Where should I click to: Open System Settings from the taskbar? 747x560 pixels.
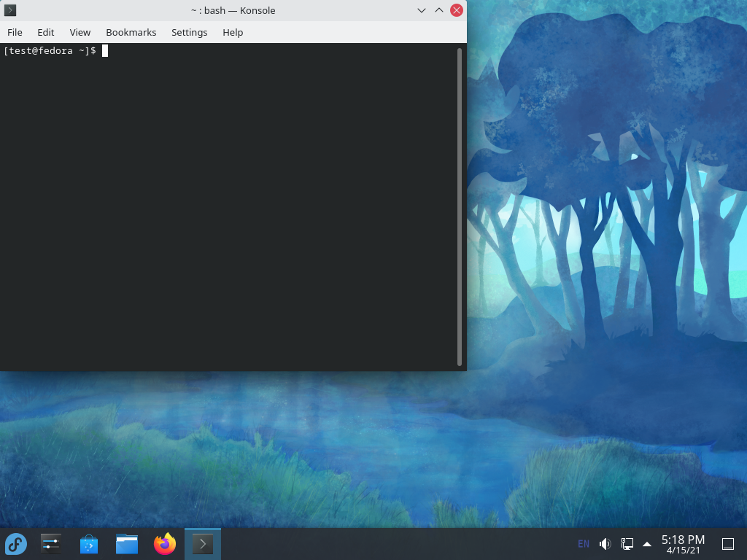(x=50, y=544)
